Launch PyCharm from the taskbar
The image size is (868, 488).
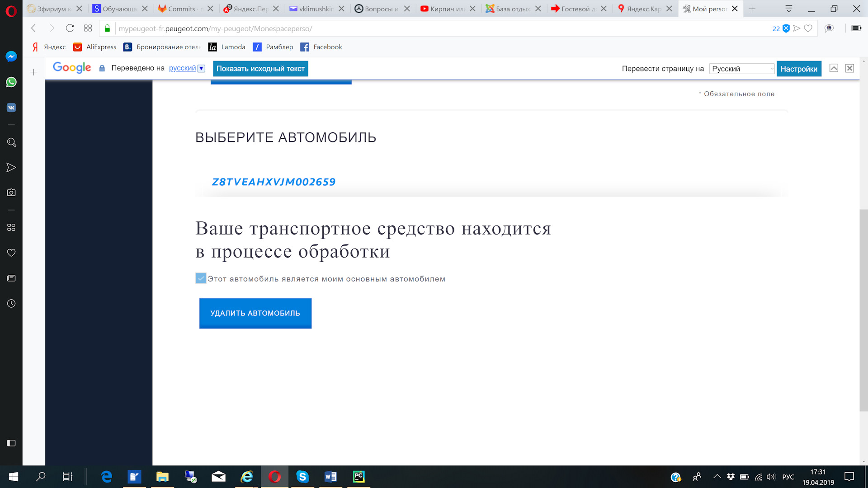coord(359,477)
